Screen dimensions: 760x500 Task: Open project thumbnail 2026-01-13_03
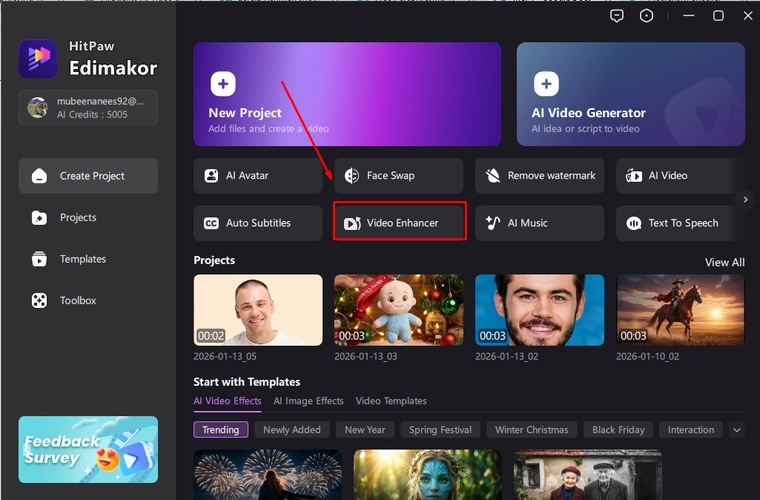click(x=398, y=310)
